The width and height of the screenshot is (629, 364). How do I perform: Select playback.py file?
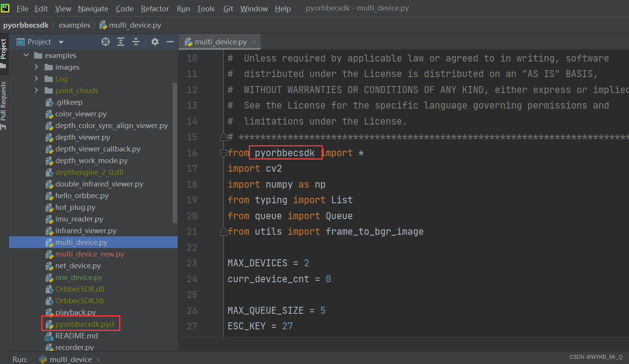coord(76,312)
